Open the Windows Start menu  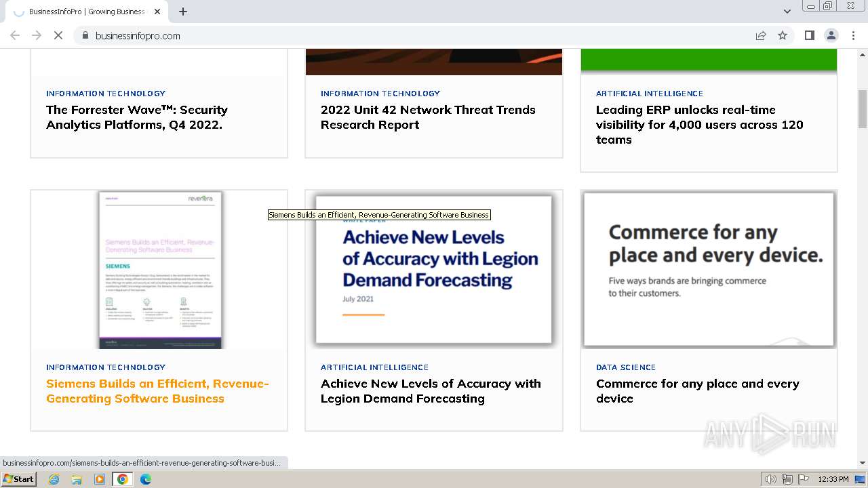click(x=18, y=479)
